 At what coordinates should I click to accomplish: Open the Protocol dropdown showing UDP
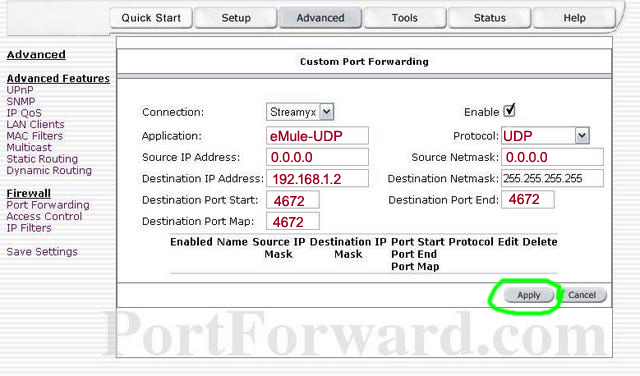[x=545, y=136]
